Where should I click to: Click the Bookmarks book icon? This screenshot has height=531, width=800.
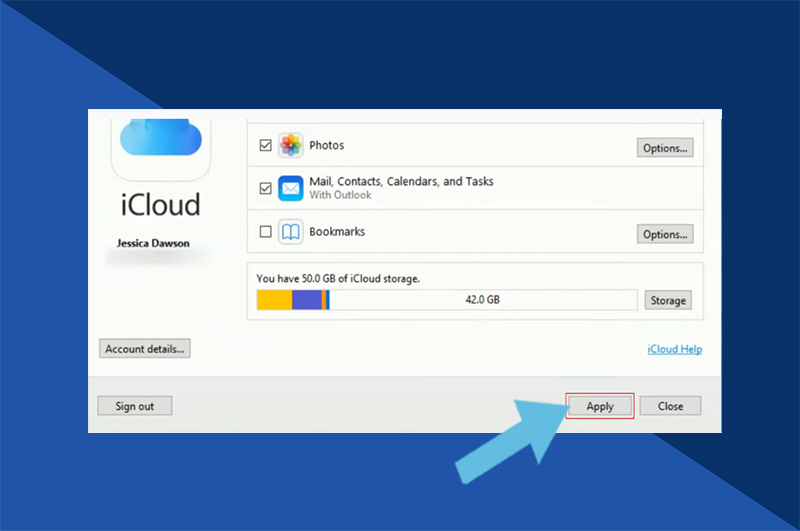click(x=291, y=232)
